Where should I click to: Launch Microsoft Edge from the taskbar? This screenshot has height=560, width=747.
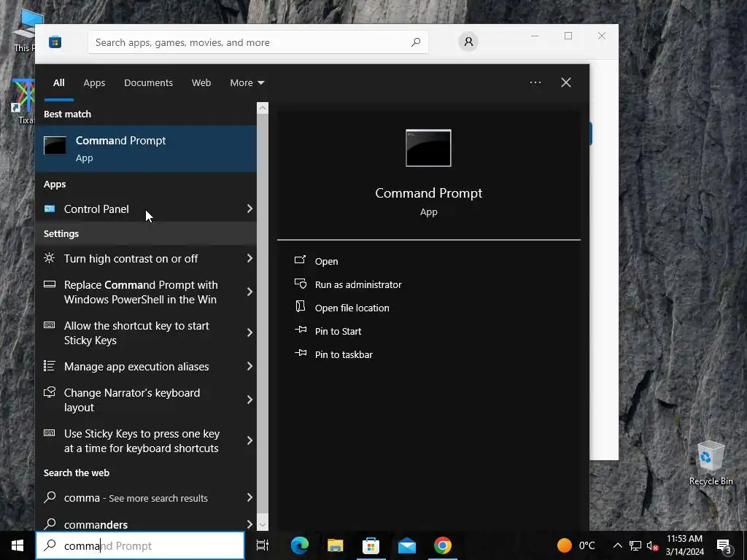tap(300, 545)
